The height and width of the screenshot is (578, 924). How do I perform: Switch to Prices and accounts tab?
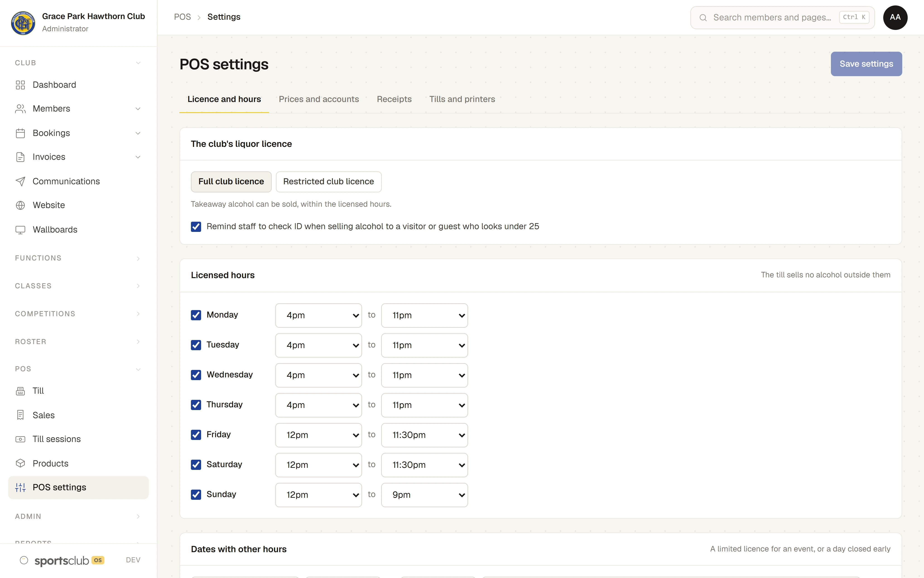click(319, 99)
